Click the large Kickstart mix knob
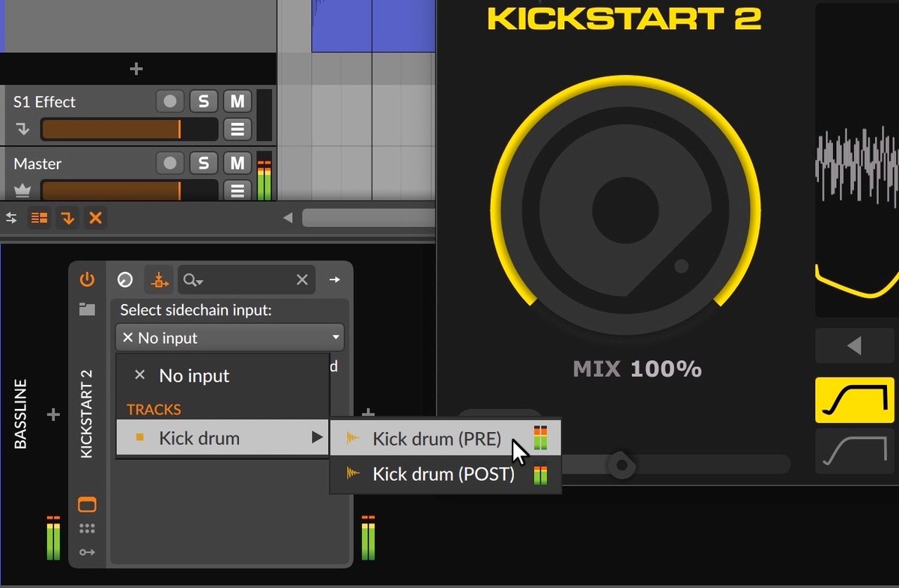 tap(625, 208)
